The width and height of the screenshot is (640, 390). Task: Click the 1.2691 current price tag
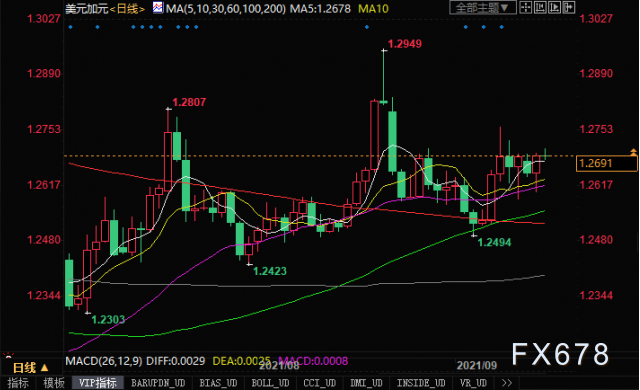coord(606,163)
